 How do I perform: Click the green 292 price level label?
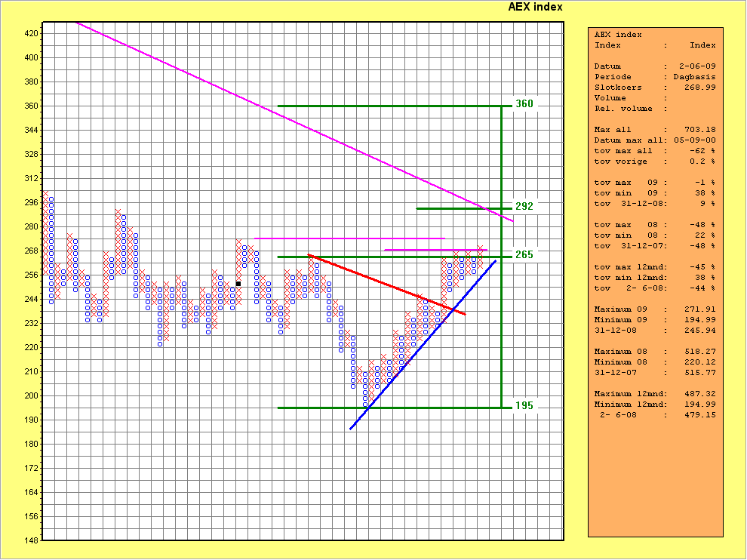[x=524, y=206]
